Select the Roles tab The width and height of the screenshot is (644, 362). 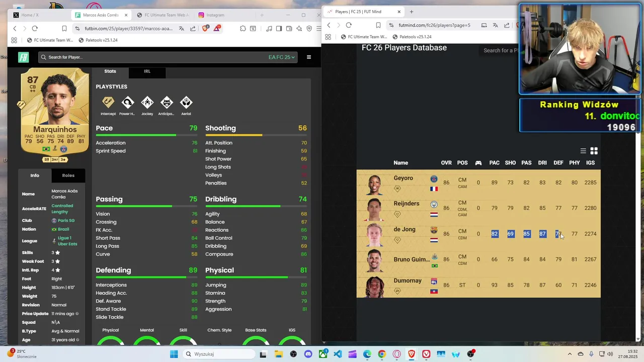68,175
